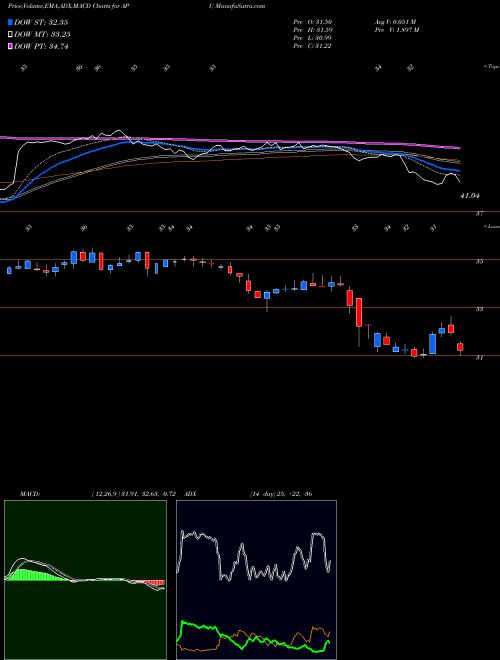Click the '<Tops' marker label
The height and width of the screenshot is (660, 500).
[x=491, y=67]
